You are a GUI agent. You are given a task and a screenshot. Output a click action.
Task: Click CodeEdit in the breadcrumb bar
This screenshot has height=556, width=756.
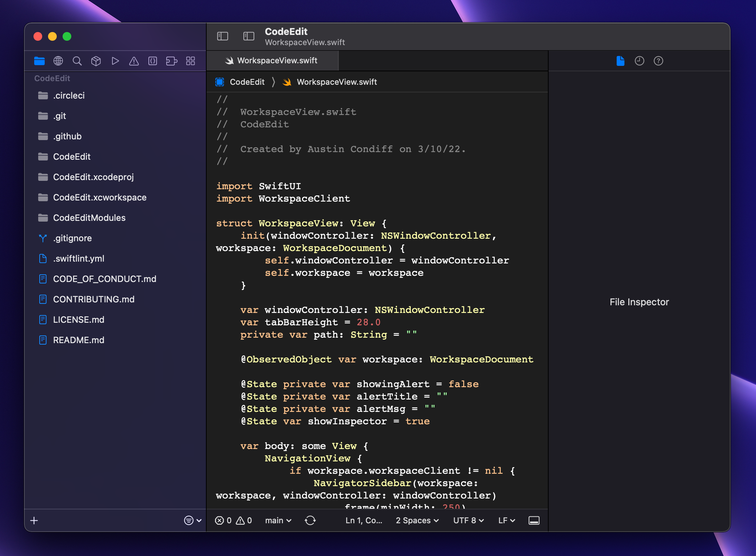tap(247, 82)
